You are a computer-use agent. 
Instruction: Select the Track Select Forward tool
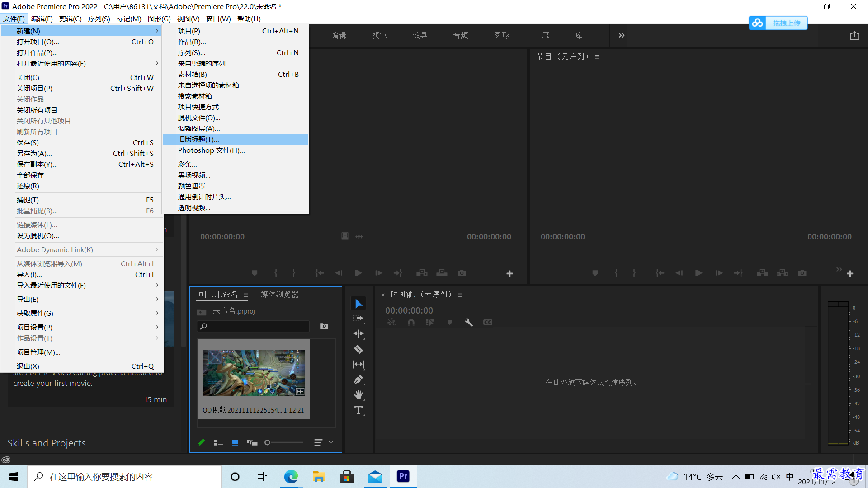[x=359, y=319]
